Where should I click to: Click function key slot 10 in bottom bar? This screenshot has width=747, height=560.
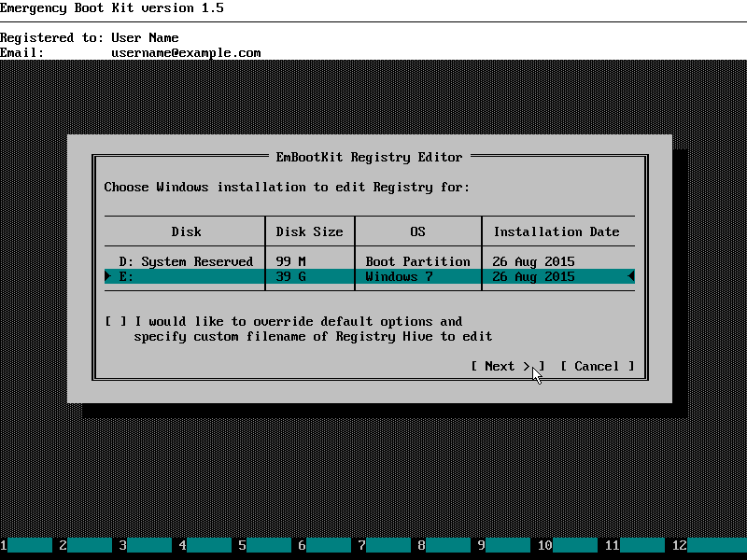568,545
